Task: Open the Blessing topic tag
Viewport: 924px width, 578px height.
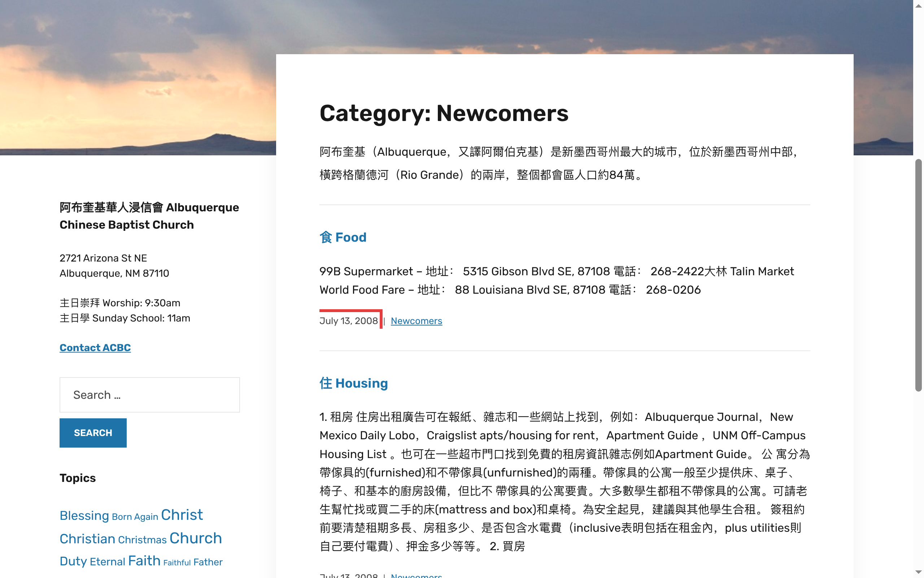Action: click(84, 516)
